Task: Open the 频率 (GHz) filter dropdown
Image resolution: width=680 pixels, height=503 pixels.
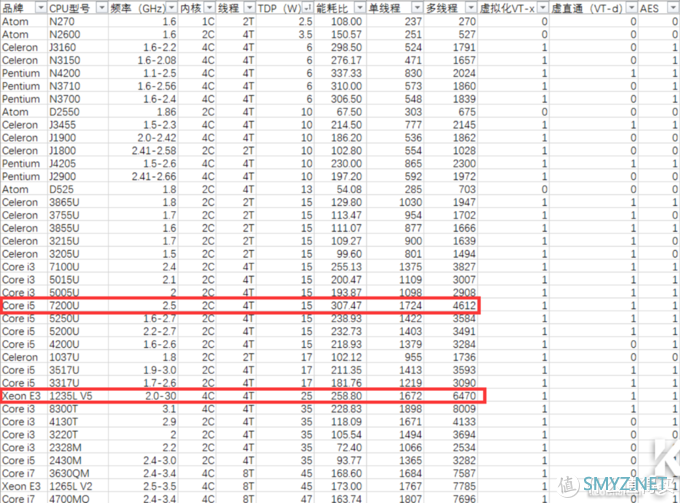Action: 172,8
